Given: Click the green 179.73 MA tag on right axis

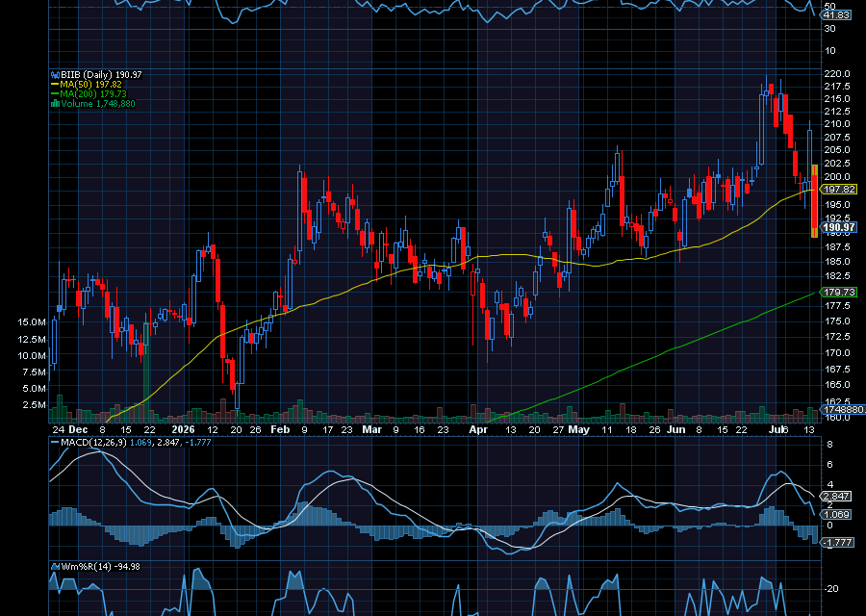Looking at the screenshot, I should click(838, 292).
